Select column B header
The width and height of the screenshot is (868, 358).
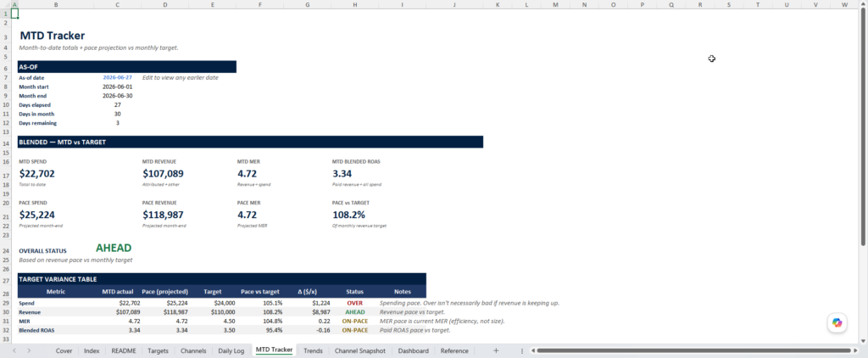tap(56, 4)
